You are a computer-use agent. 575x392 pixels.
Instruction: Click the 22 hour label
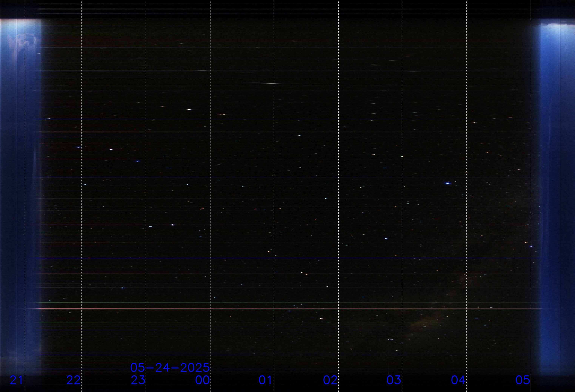click(x=74, y=380)
